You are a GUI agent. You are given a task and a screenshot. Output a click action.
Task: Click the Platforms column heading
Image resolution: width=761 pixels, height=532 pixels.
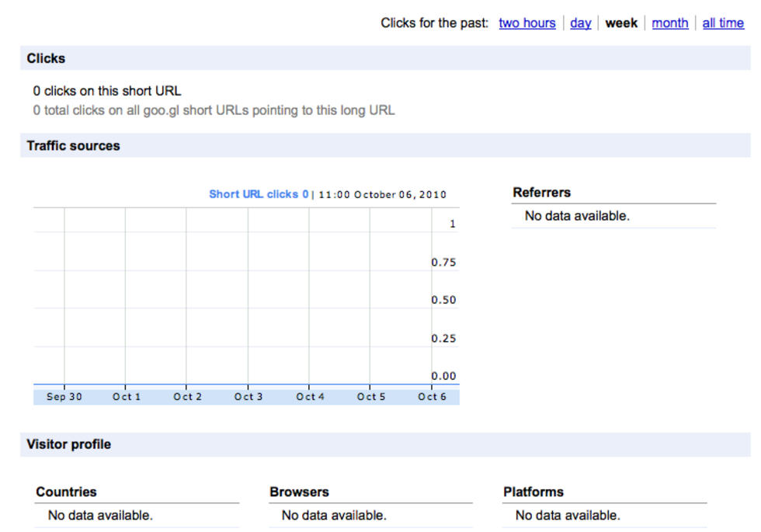tap(533, 492)
